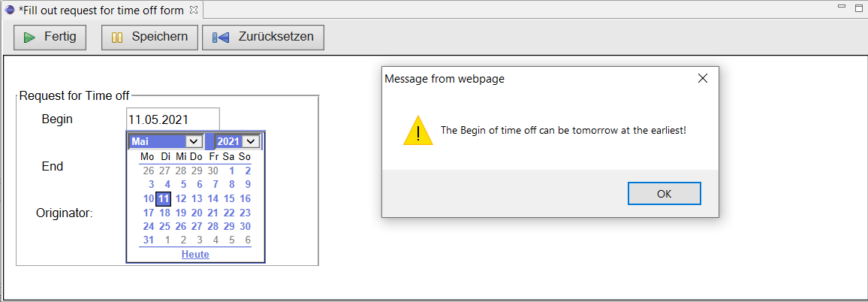This screenshot has height=302, width=868.
Task: Click the yellow Speichern icon
Action: click(x=117, y=38)
